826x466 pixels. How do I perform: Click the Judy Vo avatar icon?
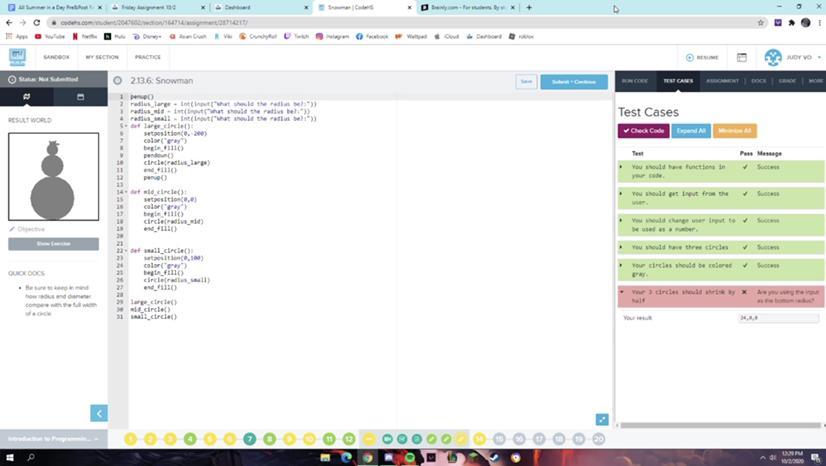[773, 57]
